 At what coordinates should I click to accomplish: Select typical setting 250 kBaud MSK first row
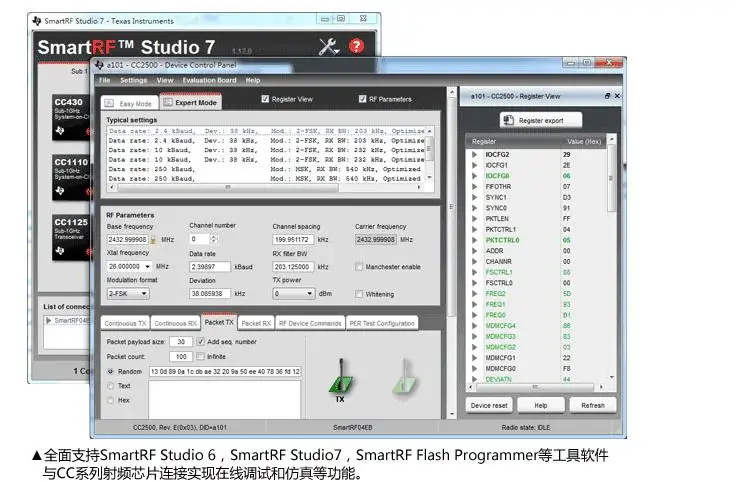tap(266, 169)
